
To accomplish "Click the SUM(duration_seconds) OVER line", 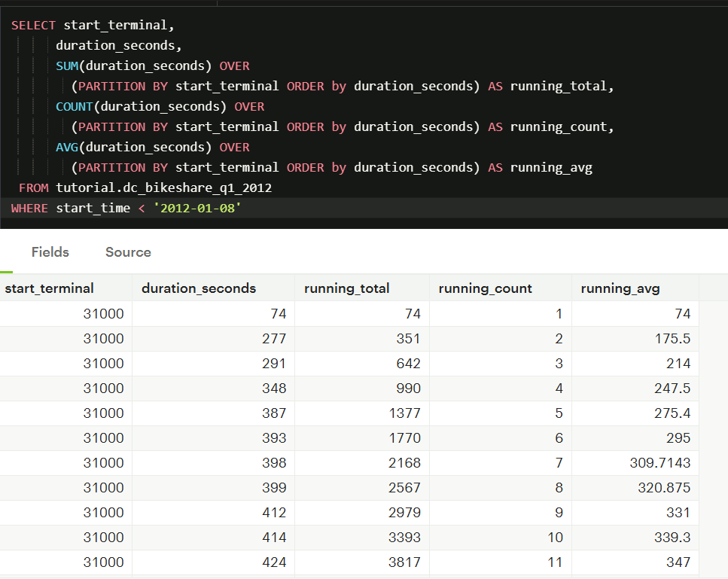I will pyautogui.click(x=152, y=66).
